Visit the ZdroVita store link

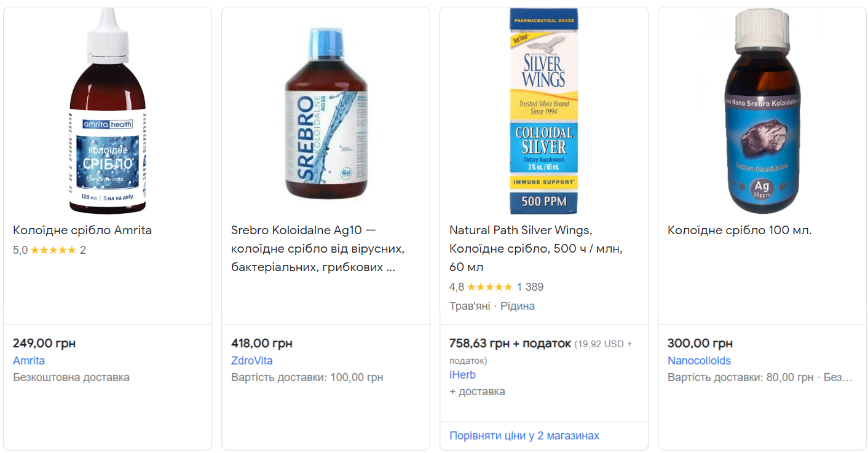click(251, 361)
